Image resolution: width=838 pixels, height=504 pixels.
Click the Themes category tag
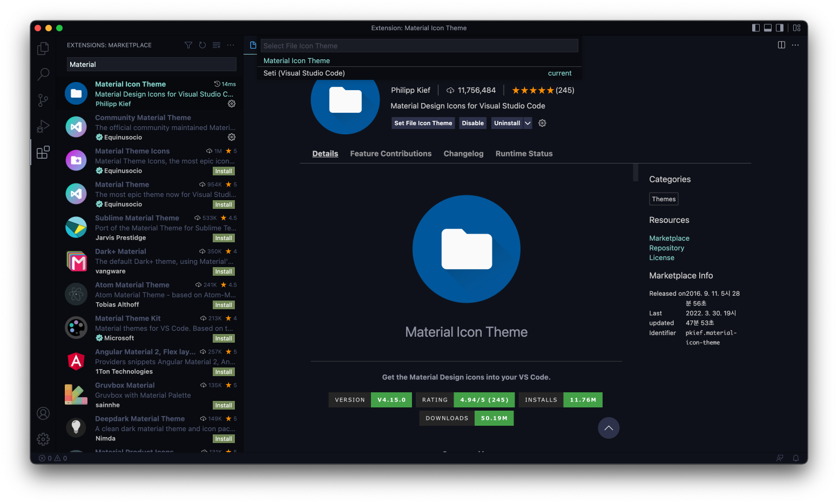(664, 199)
